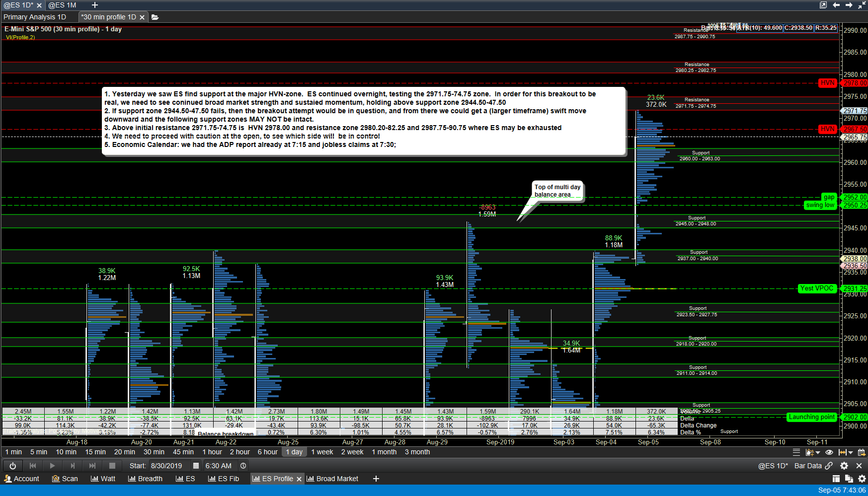Click Top of multi day balance area callout
This screenshot has height=496, width=868.
click(557, 191)
